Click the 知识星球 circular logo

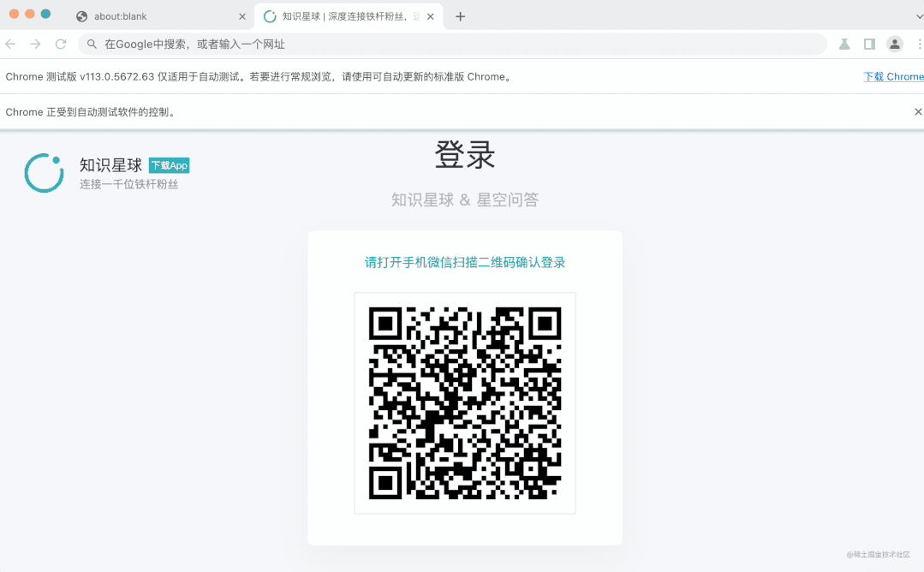(45, 173)
